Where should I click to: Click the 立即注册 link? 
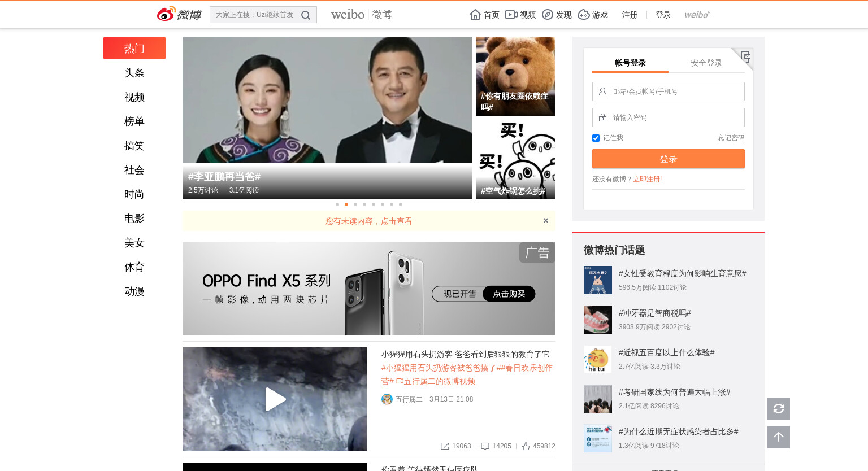(646, 179)
